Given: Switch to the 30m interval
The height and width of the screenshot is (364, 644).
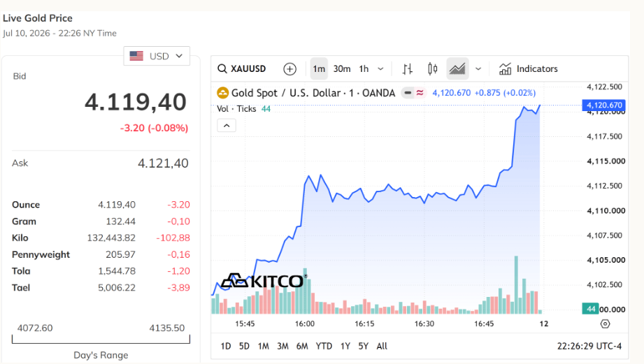Looking at the screenshot, I should tap(342, 69).
